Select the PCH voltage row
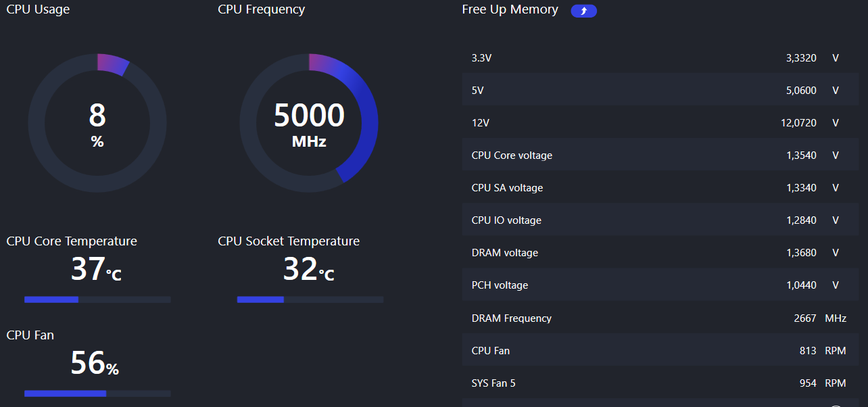The image size is (868, 407). tap(660, 285)
